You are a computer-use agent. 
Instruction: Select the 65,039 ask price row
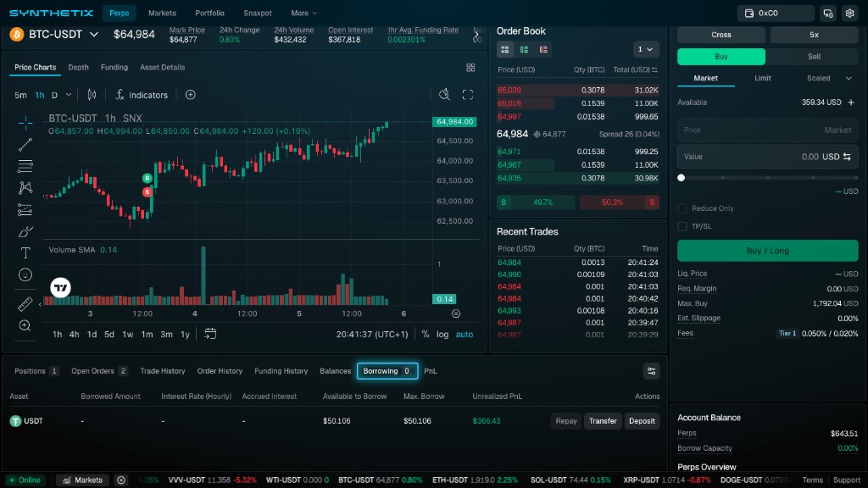coord(578,90)
